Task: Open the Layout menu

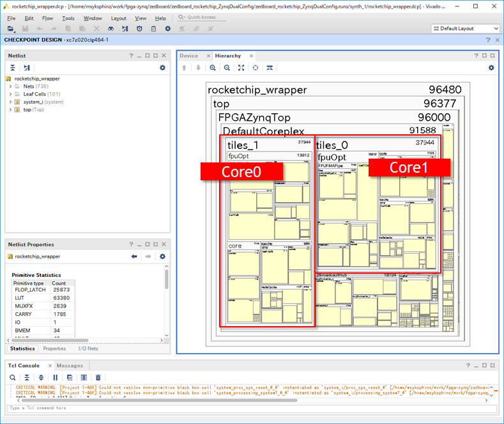Action: point(119,19)
